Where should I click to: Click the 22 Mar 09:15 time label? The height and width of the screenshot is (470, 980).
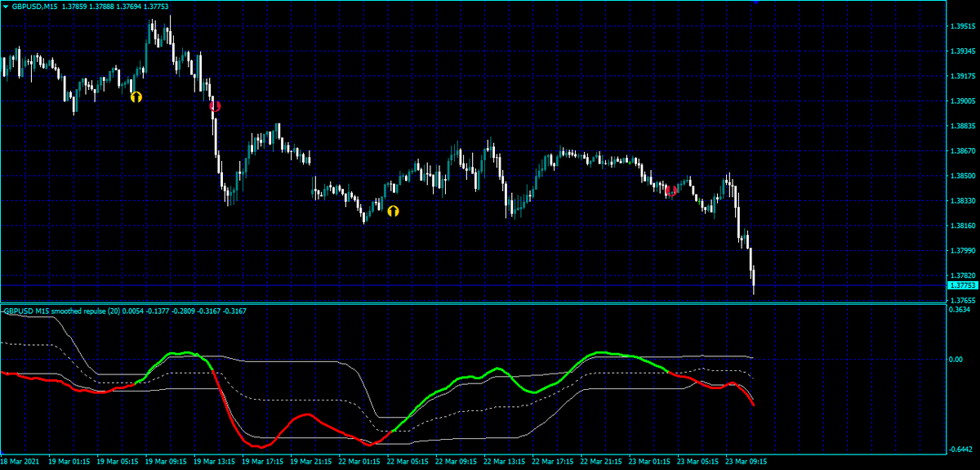click(457, 462)
